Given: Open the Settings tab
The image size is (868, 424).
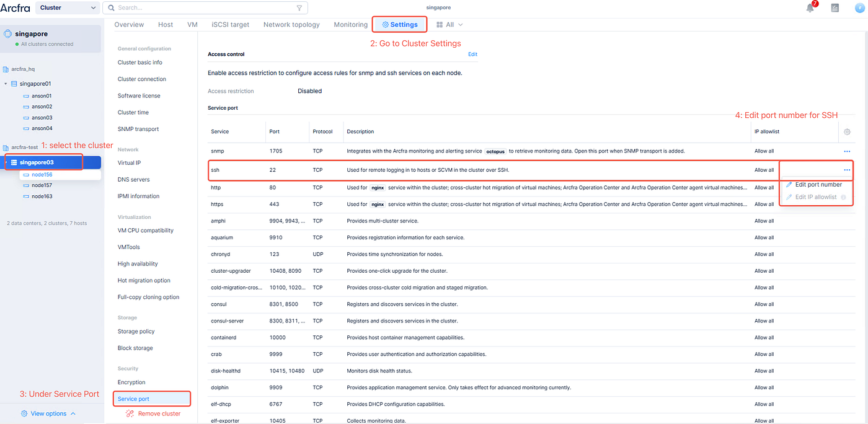Looking at the screenshot, I should (400, 25).
